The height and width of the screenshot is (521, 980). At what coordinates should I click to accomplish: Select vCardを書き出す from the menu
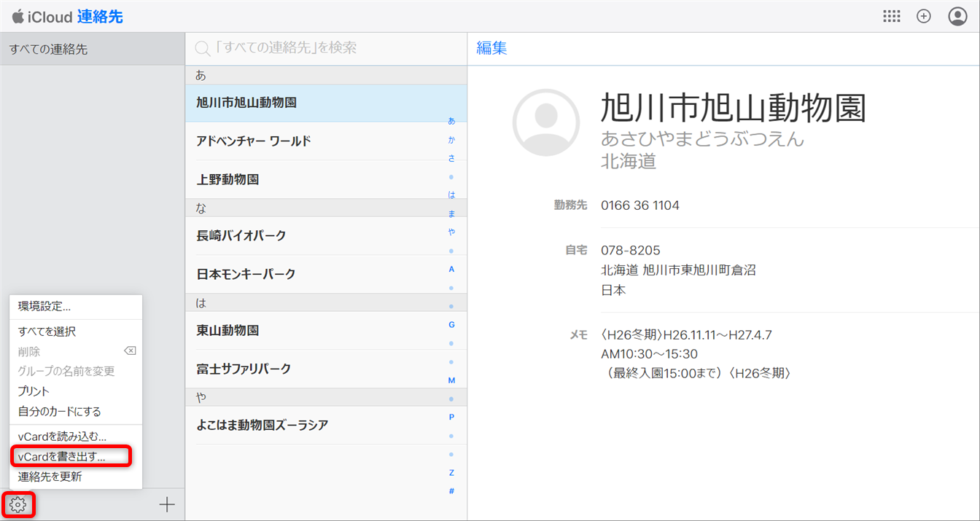62,457
